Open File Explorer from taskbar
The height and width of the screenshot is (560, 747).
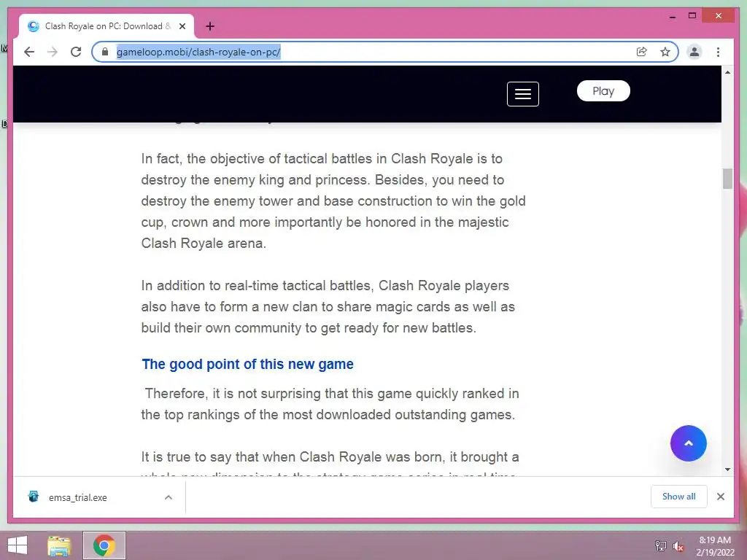click(x=59, y=545)
